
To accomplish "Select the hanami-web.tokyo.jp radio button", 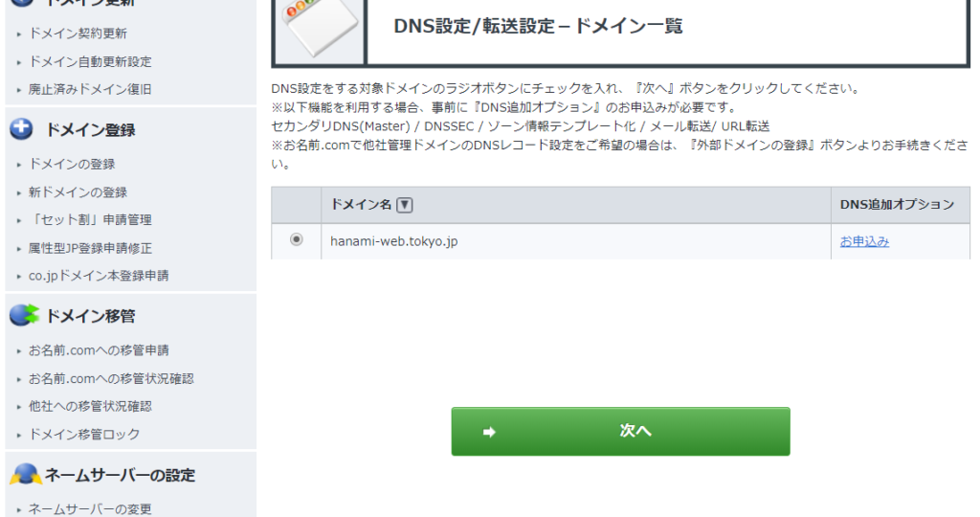I will coord(297,239).
